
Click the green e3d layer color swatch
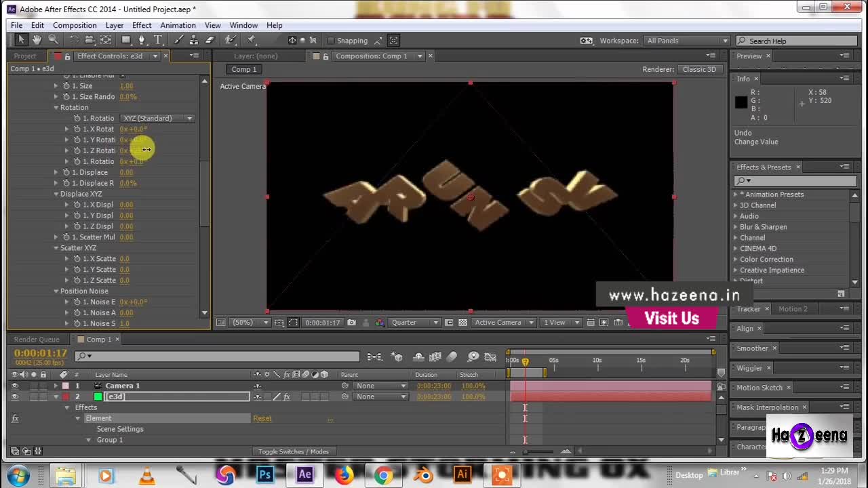coord(98,396)
